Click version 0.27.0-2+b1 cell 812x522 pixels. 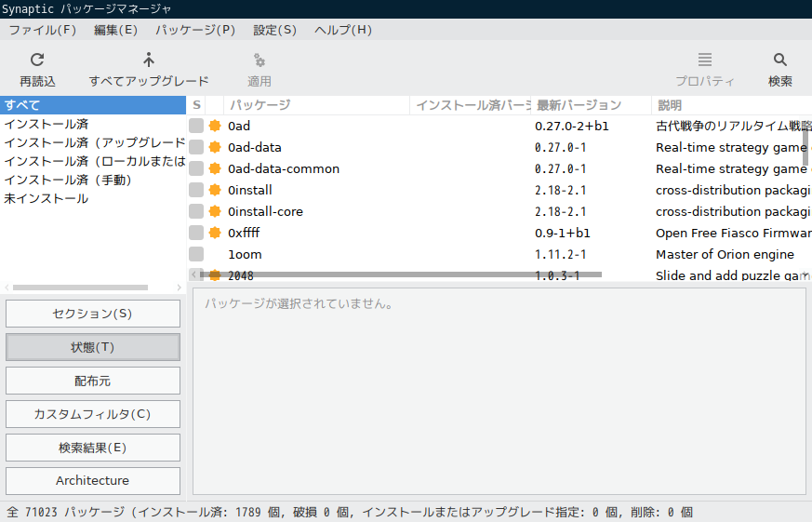pyautogui.click(x=572, y=126)
